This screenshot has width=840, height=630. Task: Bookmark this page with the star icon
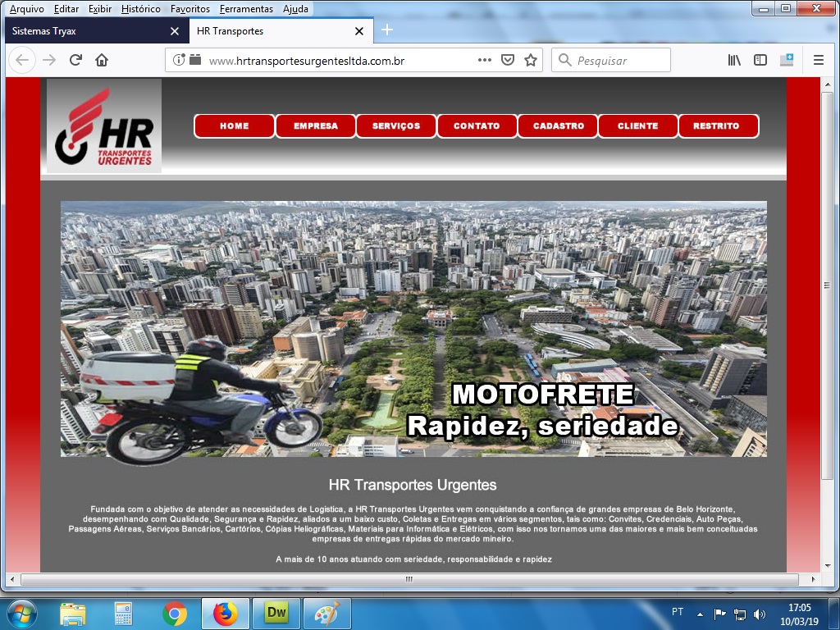(531, 60)
